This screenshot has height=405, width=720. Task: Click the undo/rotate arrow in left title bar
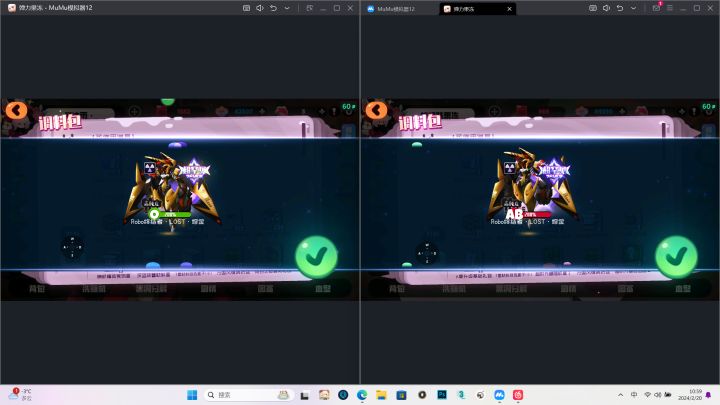coord(273,8)
